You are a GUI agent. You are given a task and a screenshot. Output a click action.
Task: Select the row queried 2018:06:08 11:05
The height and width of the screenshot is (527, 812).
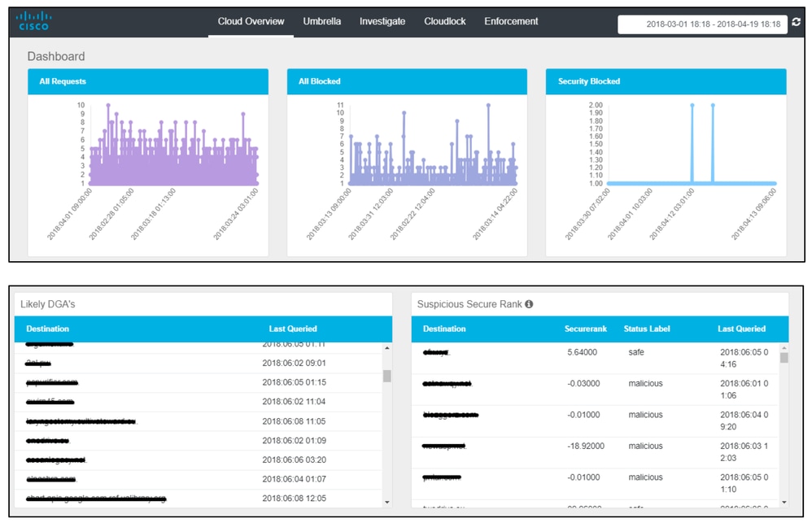[x=199, y=421]
